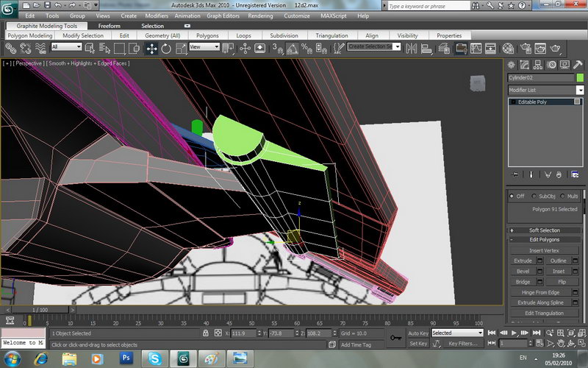The image size is (588, 368).
Task: Toggle the selection lock padlock icon
Action: click(206, 333)
